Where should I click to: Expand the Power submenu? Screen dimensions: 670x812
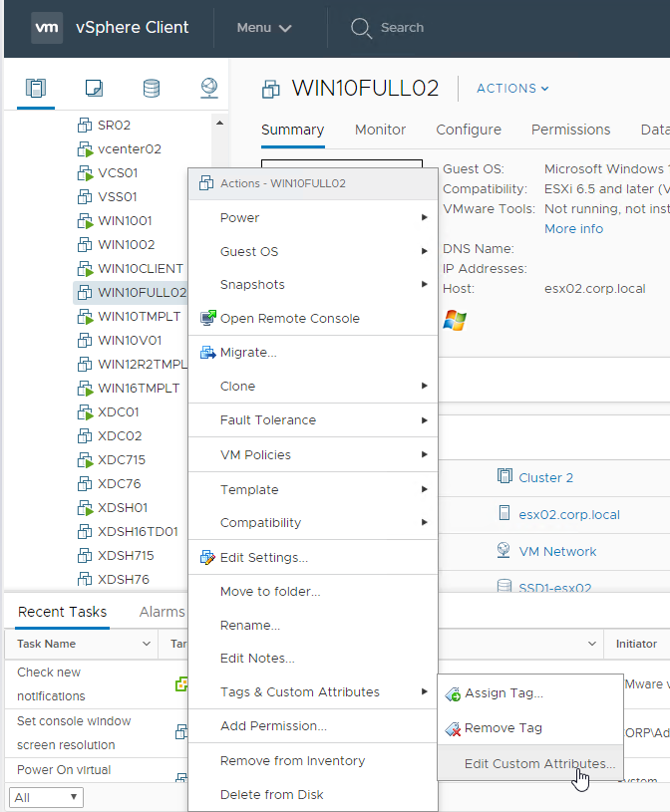pos(313,217)
